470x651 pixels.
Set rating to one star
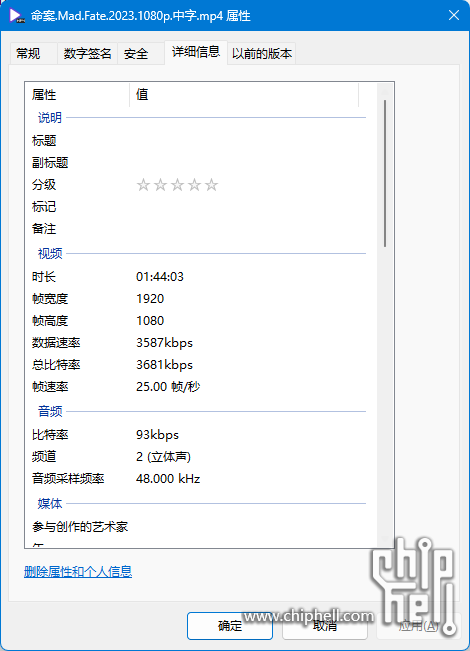coord(143,185)
